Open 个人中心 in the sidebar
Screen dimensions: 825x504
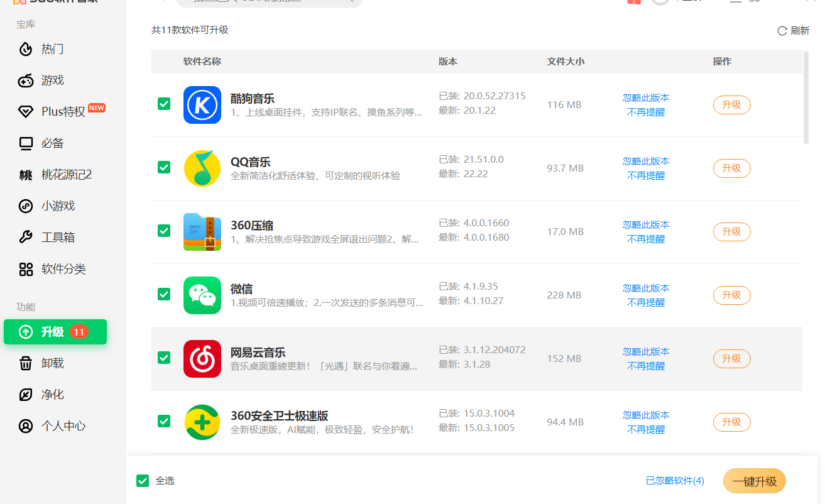click(63, 426)
